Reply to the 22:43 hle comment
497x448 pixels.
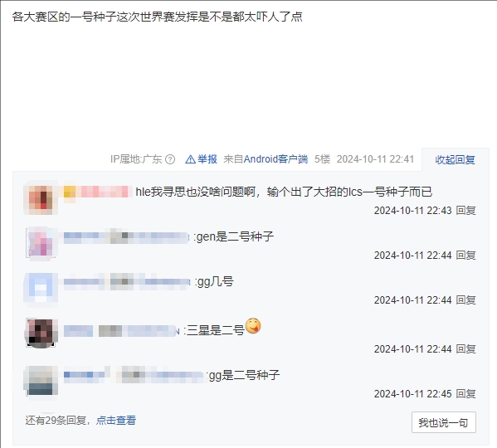pyautogui.click(x=466, y=211)
